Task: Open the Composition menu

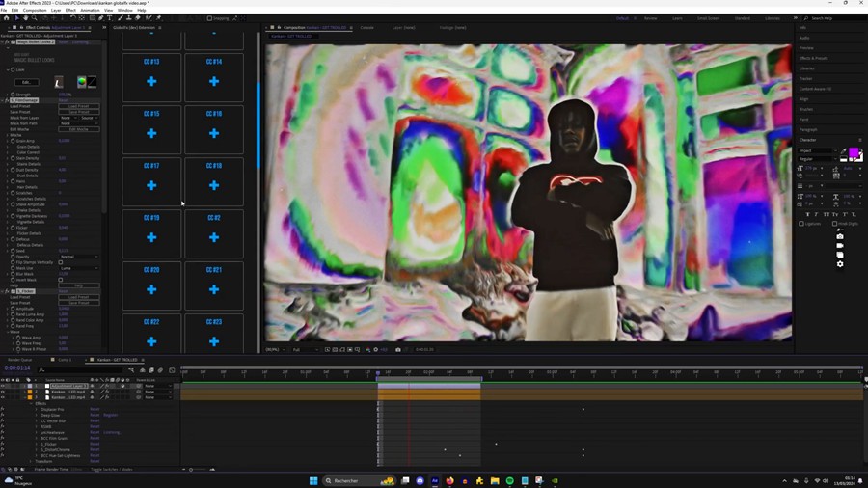Action: click(x=34, y=10)
